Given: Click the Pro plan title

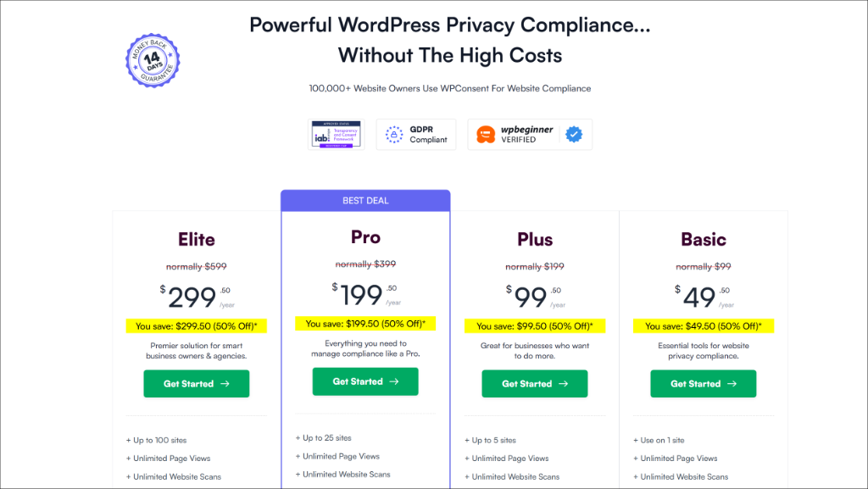Looking at the screenshot, I should coord(365,236).
